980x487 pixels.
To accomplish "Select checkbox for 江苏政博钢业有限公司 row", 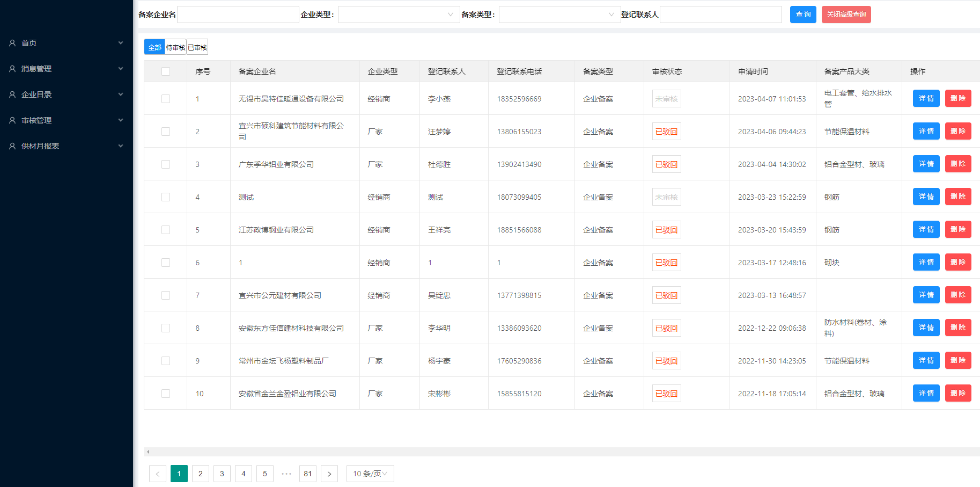I will pyautogui.click(x=166, y=230).
